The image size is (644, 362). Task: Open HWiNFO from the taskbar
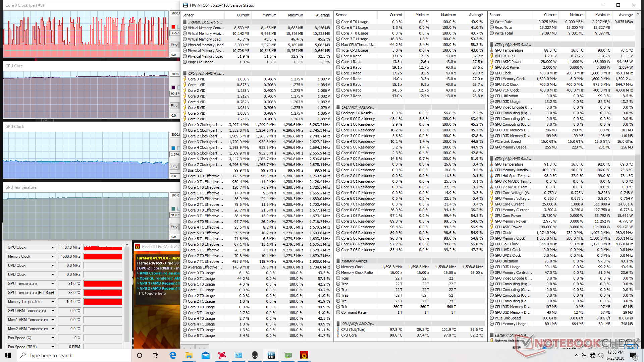click(271, 355)
